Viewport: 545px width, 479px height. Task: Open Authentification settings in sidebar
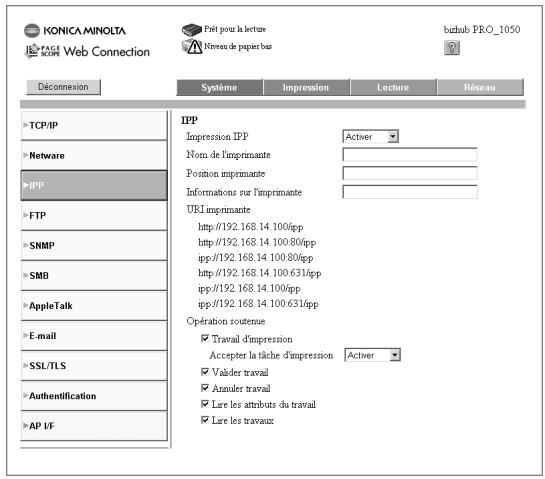point(94,396)
